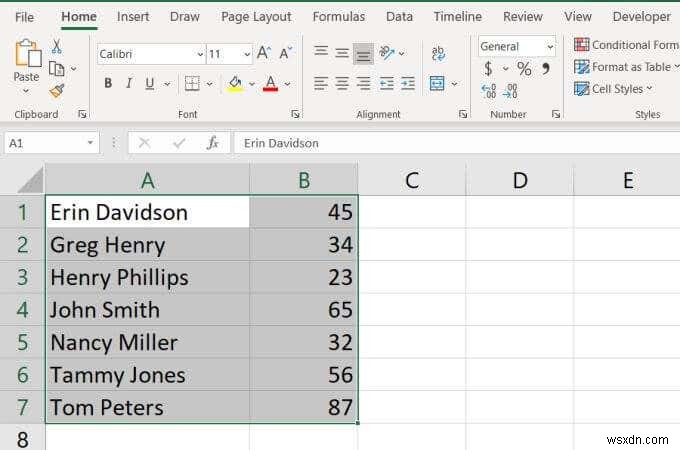The width and height of the screenshot is (680, 450).
Task: Increase font size with the larger A icon
Action: click(x=264, y=53)
